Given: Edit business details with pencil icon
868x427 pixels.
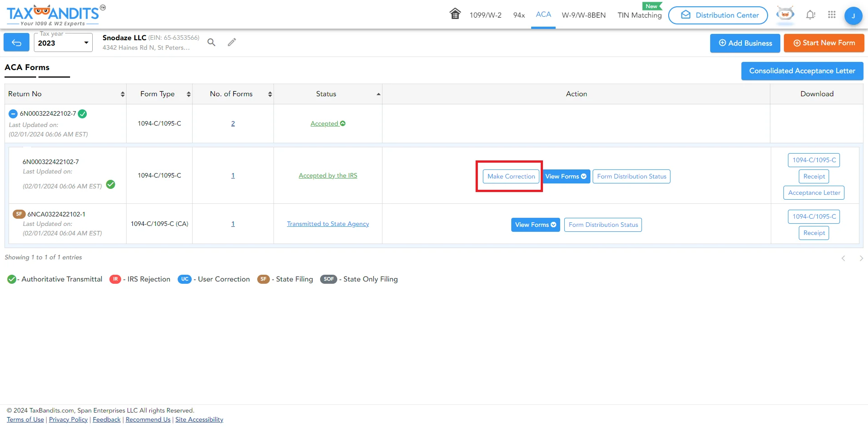Looking at the screenshot, I should tap(232, 42).
